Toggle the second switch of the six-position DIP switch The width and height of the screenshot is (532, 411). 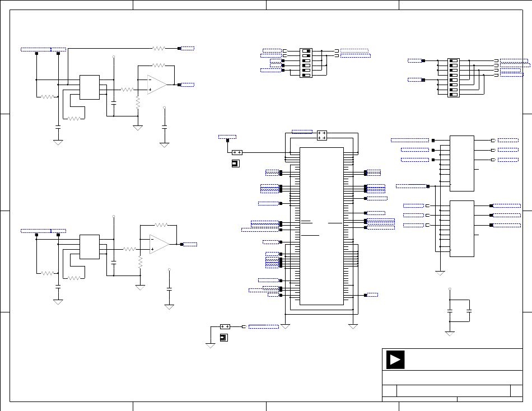click(306, 55)
